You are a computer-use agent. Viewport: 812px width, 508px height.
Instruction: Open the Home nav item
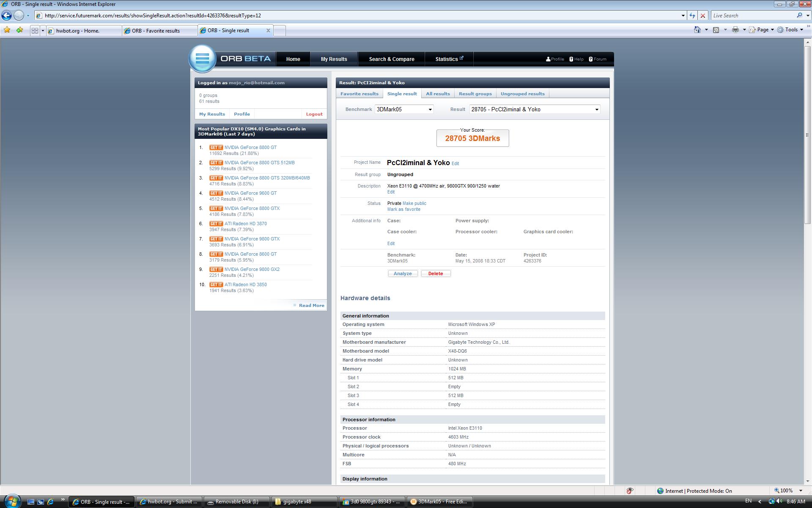[293, 59]
